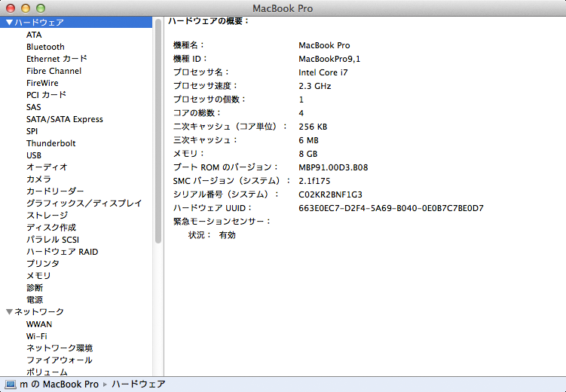Viewport: 566px width, 392px height.
Task: Click the serial number value C02KR2BNF1G3
Action: pos(330,194)
